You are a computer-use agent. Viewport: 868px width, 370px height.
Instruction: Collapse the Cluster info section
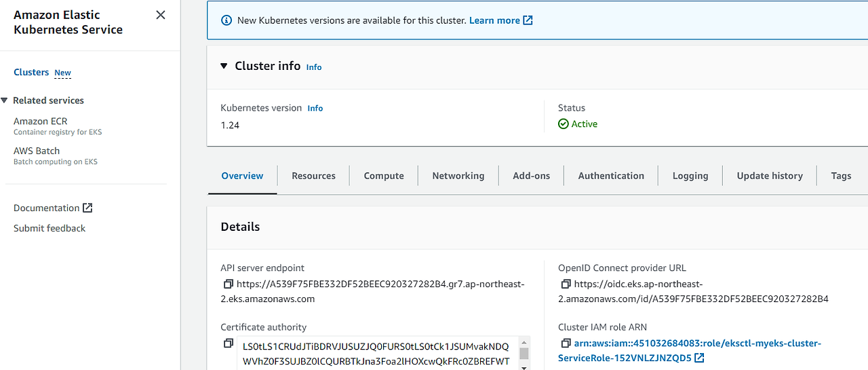coord(224,66)
